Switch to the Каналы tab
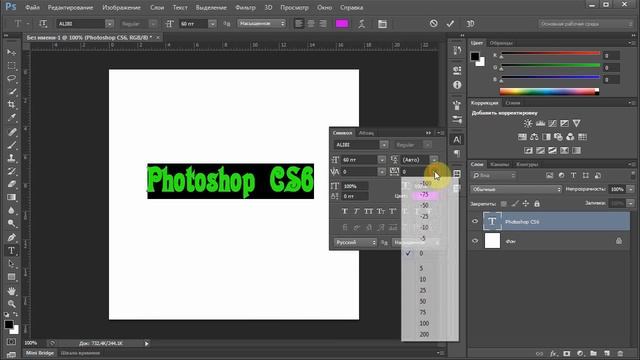This screenshot has width=640, height=360. pyautogui.click(x=500, y=164)
